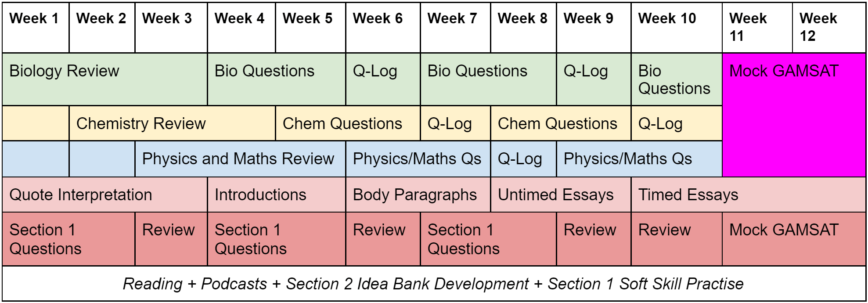Click the empty yellow cell under Week 1
868x303 pixels.
(x=36, y=123)
